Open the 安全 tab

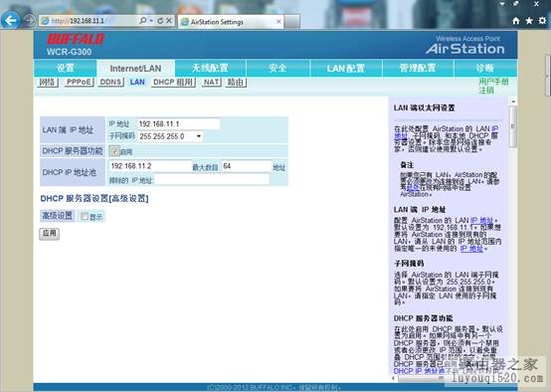[x=277, y=68]
